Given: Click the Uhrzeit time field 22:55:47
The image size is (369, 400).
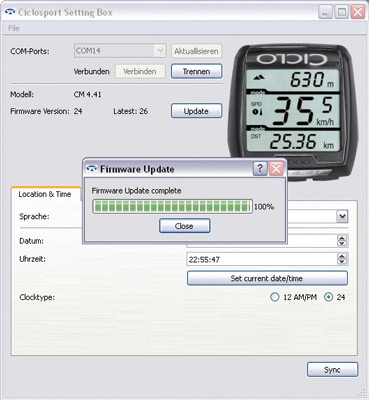Looking at the screenshot, I should [262, 259].
